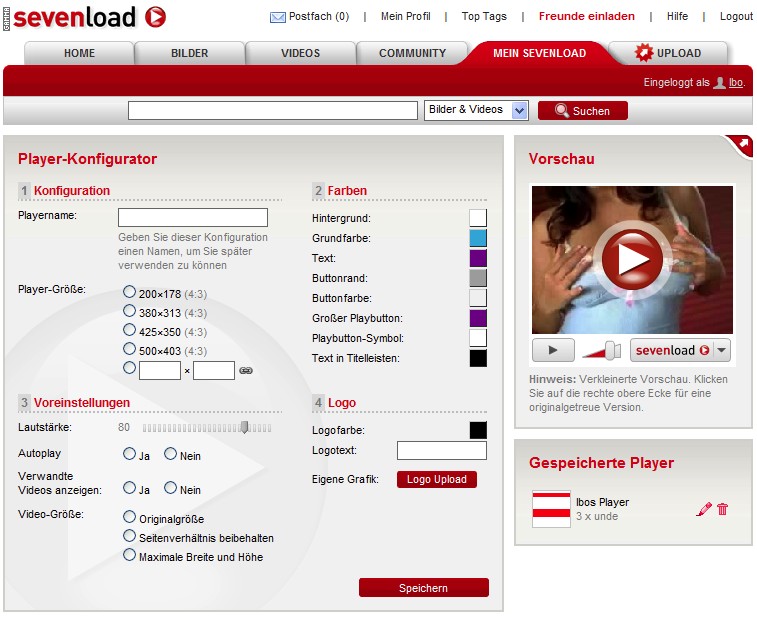Open the Bilder & Videos search dropdown

(x=476, y=111)
